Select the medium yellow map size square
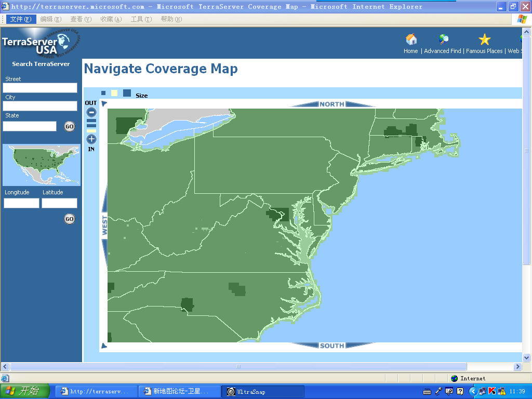532x399 pixels. pyautogui.click(x=114, y=94)
